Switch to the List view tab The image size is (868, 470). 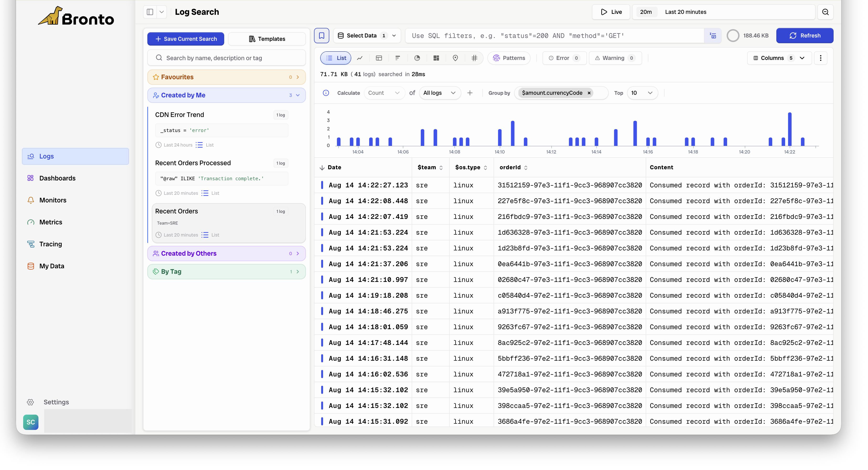coord(336,58)
